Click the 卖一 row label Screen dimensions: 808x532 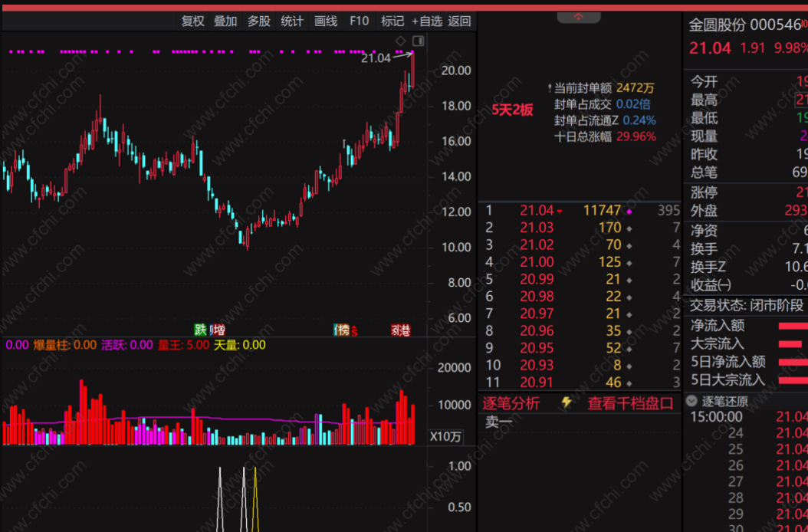coord(499,422)
